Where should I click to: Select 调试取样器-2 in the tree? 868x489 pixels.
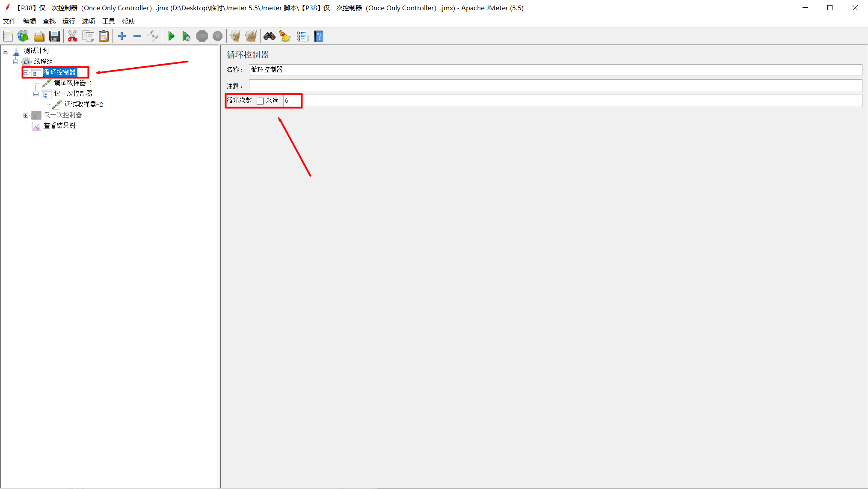(83, 104)
